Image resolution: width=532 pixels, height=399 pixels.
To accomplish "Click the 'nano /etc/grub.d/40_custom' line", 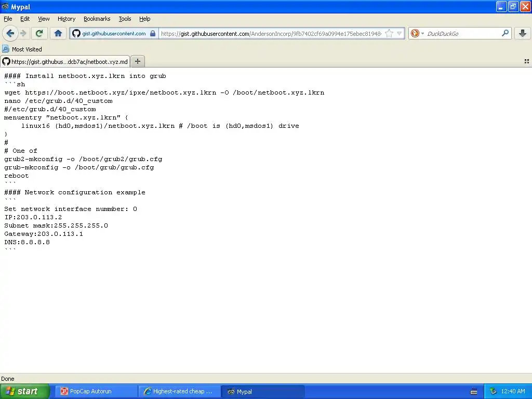I will 58,101.
